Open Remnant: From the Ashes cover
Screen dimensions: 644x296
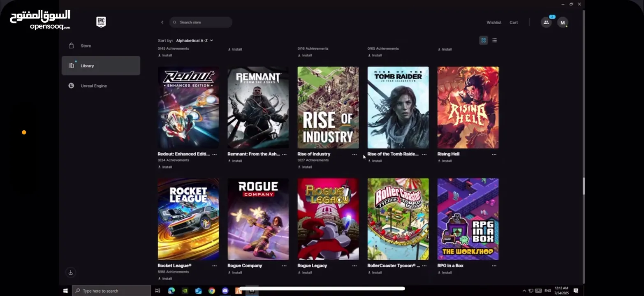click(258, 107)
